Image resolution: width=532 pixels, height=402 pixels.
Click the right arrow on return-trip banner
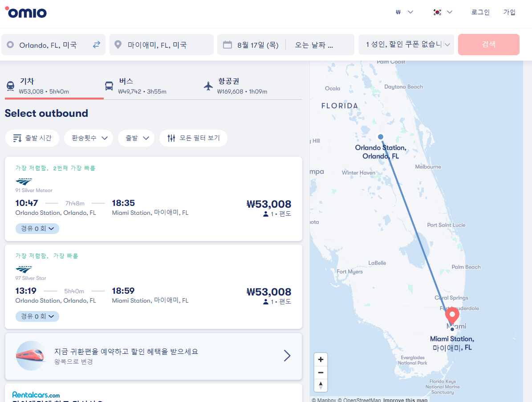click(288, 356)
